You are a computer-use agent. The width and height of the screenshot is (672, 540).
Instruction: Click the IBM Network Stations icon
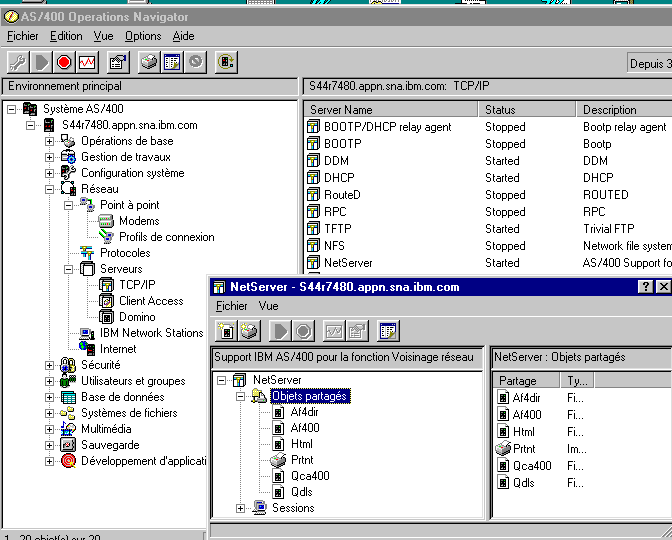point(87,333)
